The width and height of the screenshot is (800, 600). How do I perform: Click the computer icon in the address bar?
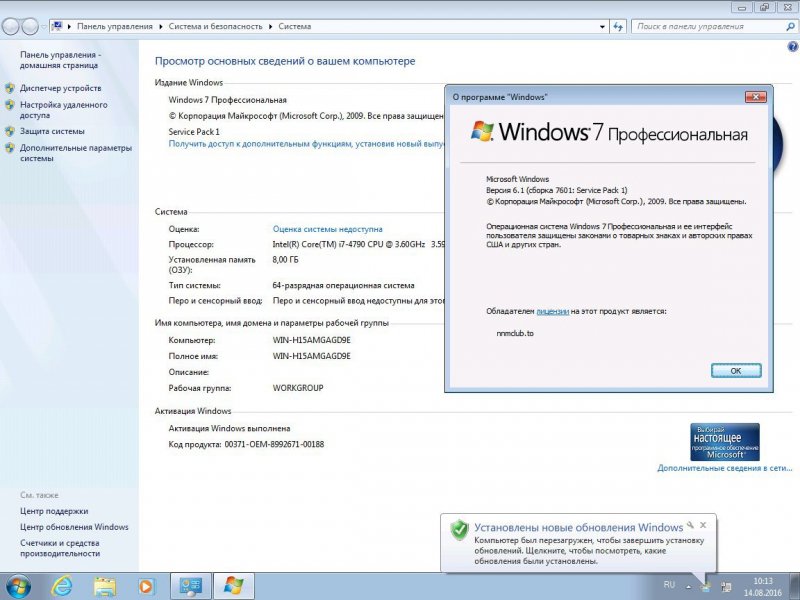57,26
